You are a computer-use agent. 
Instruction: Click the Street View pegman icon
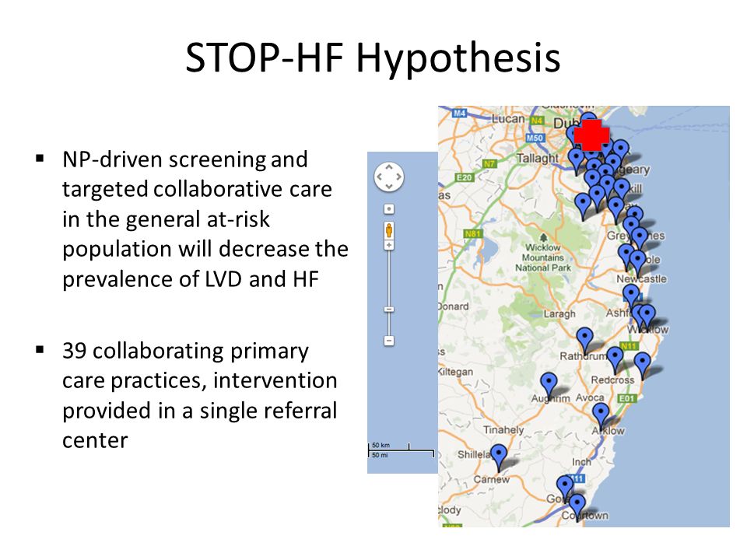pos(389,230)
